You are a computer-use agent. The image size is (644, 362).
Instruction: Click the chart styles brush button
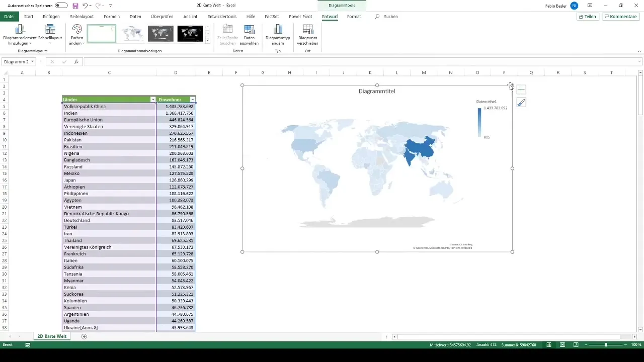pos(521,102)
